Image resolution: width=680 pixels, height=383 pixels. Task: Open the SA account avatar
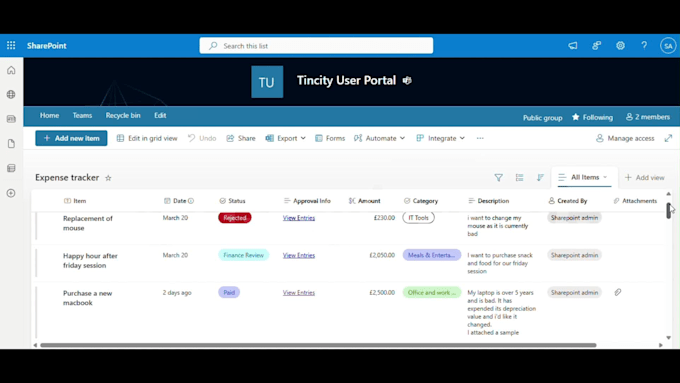668,46
